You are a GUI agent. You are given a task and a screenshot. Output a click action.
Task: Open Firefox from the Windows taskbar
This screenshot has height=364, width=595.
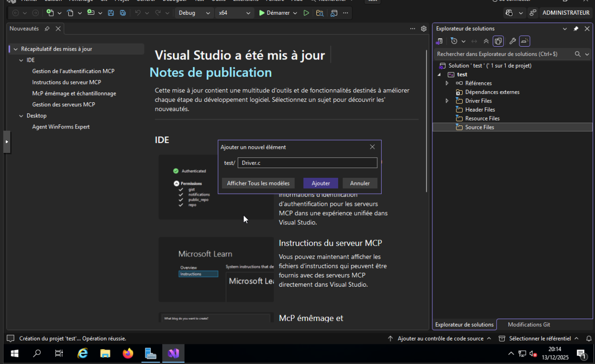pyautogui.click(x=128, y=353)
